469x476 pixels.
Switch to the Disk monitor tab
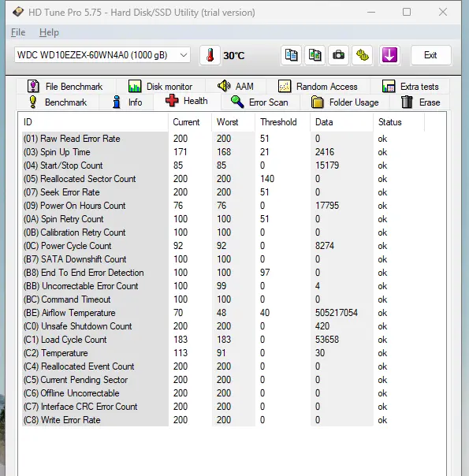160,87
